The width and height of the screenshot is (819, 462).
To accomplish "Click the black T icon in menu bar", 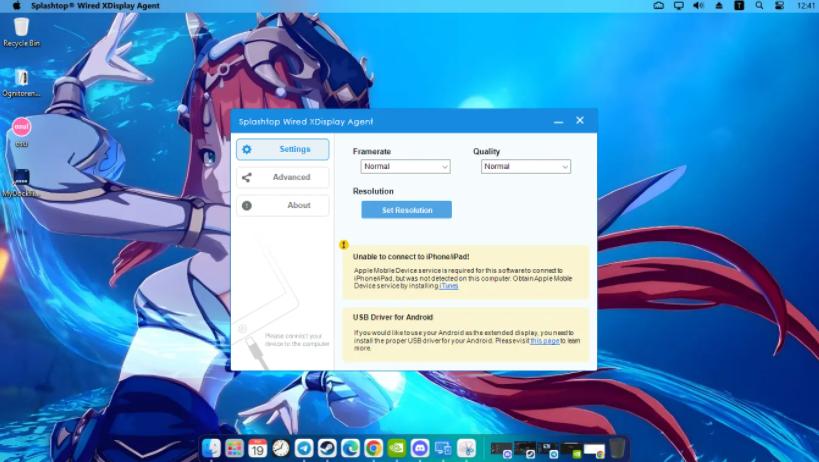I will (739, 6).
